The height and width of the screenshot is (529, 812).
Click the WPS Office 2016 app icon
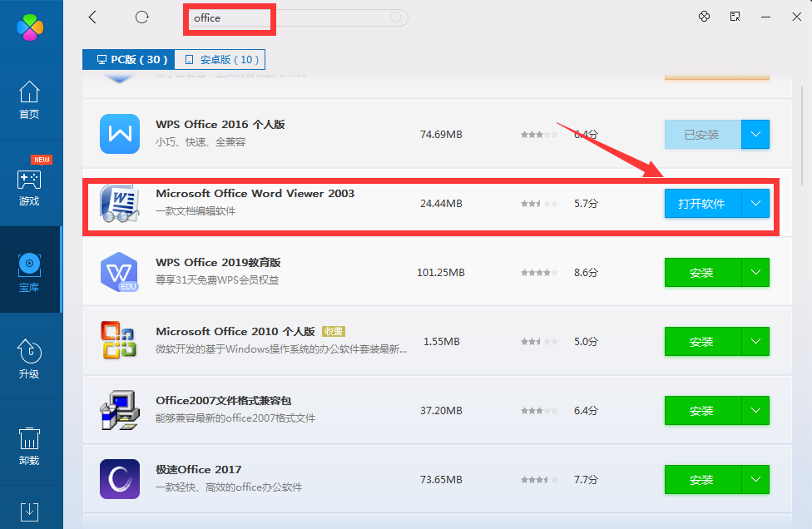[120, 134]
